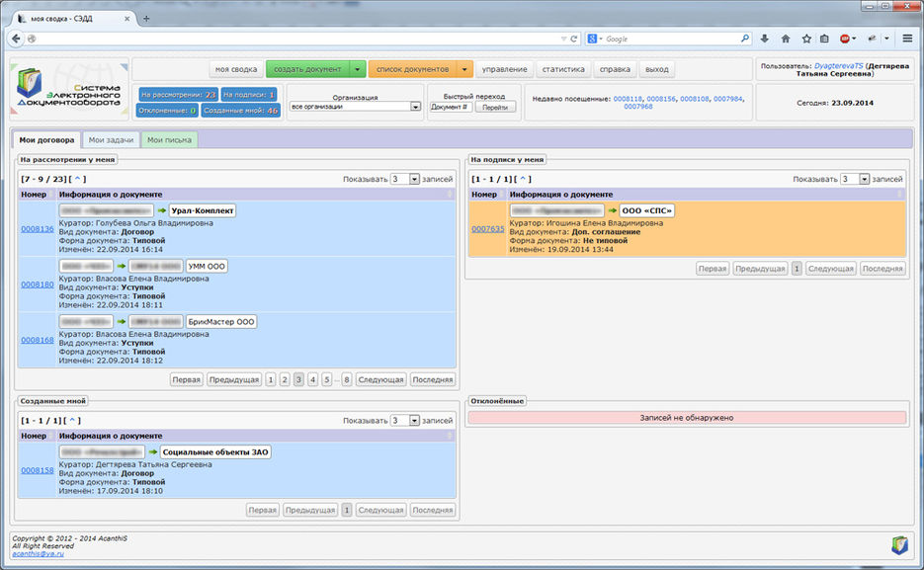Click the "На подписи: 1" badge
924x570 pixels.
tap(249, 94)
